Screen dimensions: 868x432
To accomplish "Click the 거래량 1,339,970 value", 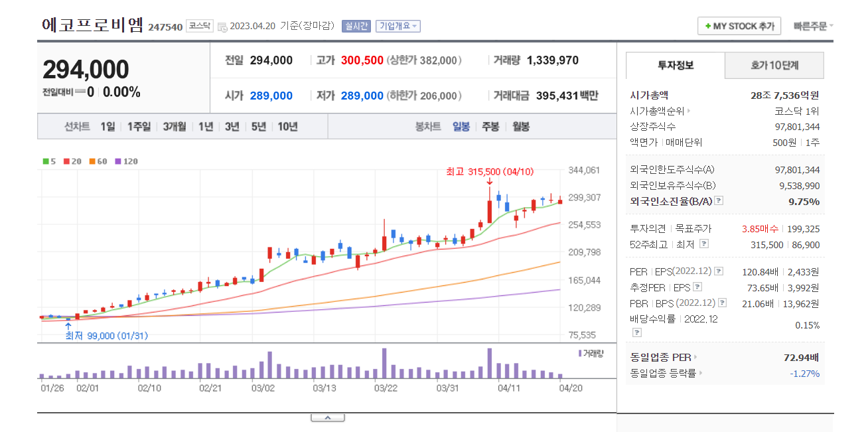I will click(x=553, y=60).
